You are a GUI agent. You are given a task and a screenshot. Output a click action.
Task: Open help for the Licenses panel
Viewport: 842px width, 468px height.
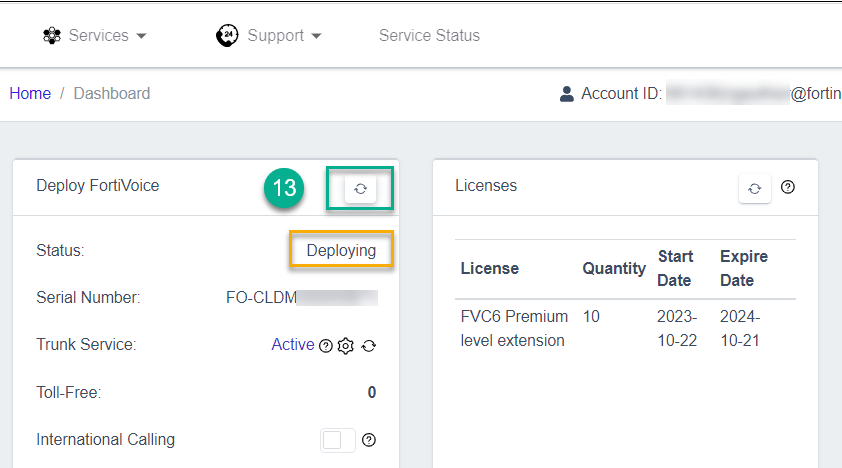click(x=788, y=187)
